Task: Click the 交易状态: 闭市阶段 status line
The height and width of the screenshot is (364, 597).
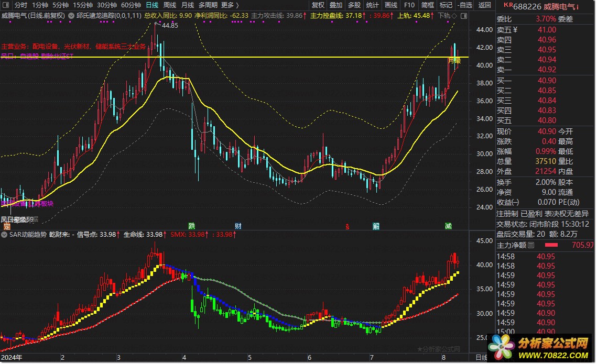Action: (x=542, y=224)
